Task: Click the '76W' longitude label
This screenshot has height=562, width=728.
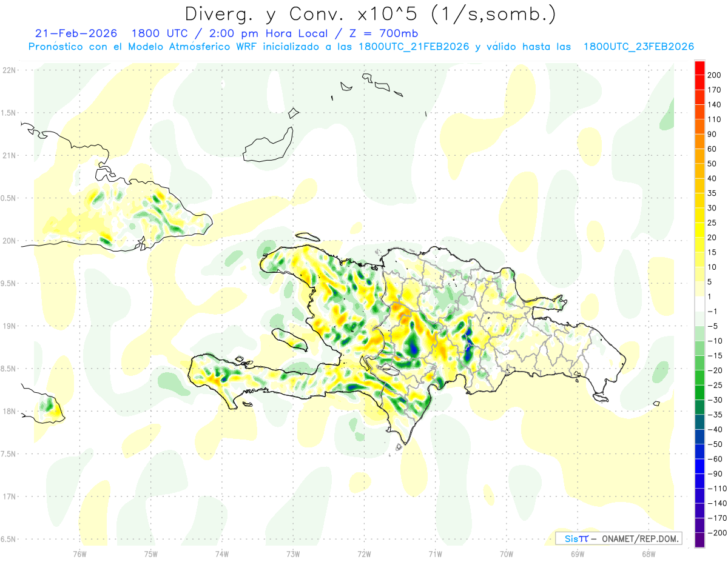Action: [79, 554]
